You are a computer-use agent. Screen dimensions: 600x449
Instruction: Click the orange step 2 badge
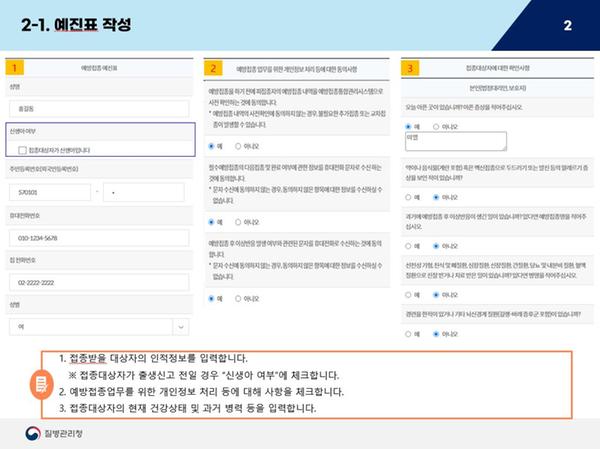(213, 67)
